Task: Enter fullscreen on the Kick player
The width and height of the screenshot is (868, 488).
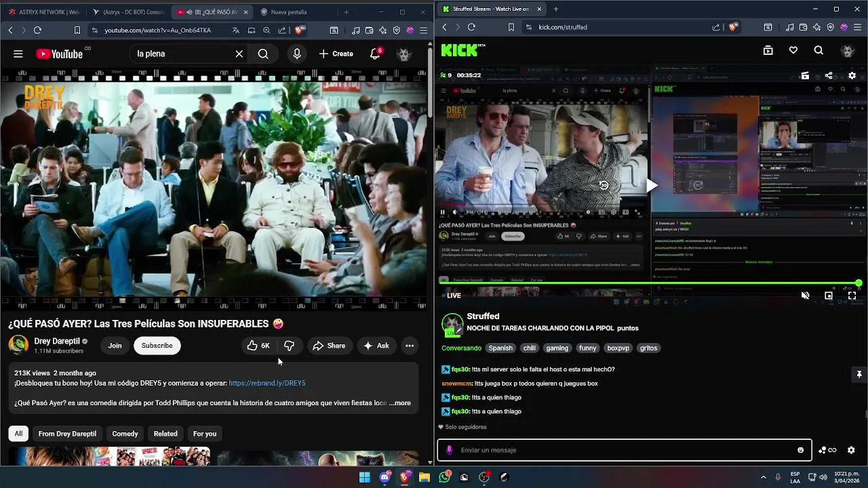Action: click(x=852, y=296)
